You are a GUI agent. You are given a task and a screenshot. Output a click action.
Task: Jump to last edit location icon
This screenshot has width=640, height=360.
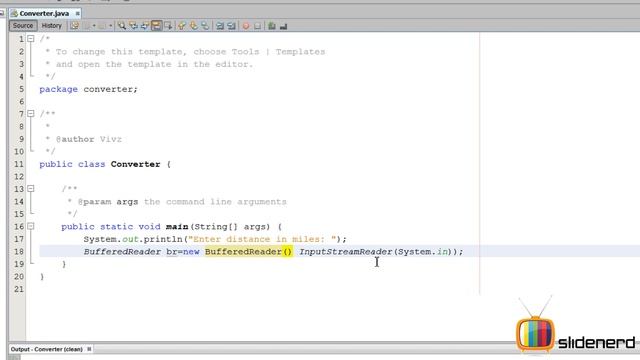74,26
